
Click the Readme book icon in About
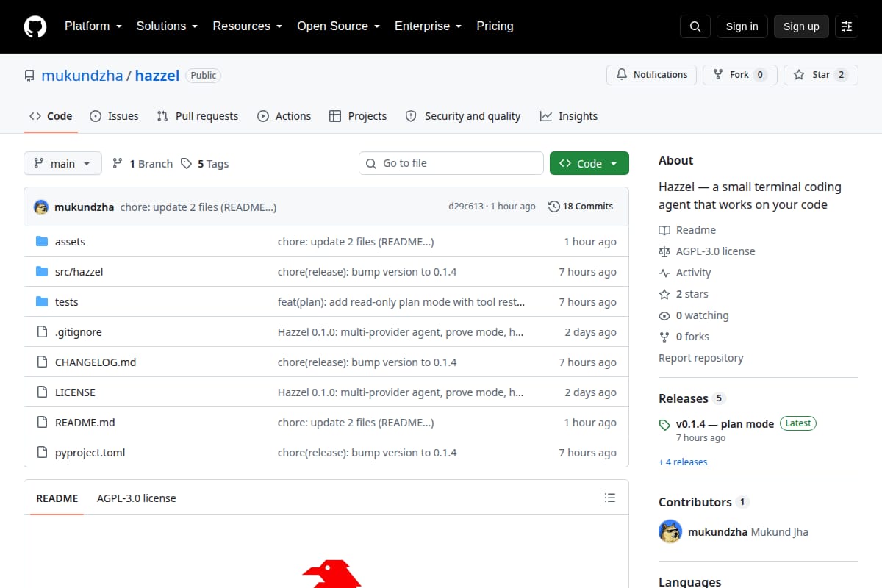(664, 230)
